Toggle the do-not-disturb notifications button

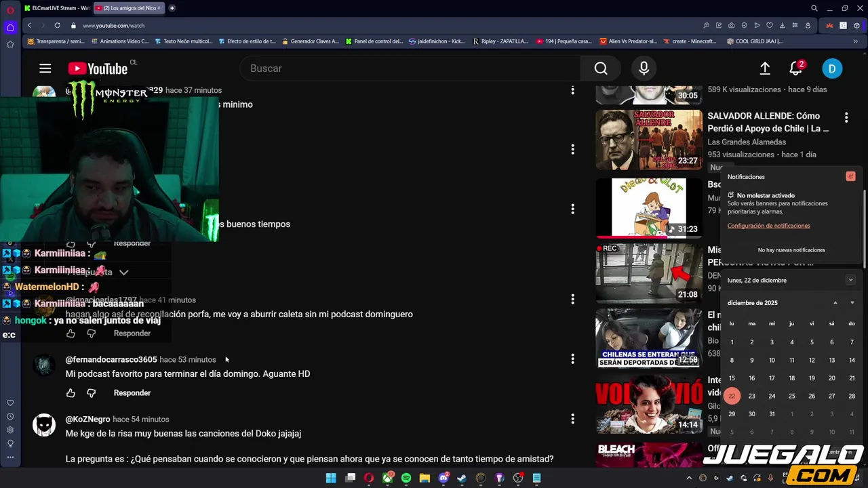click(x=850, y=176)
